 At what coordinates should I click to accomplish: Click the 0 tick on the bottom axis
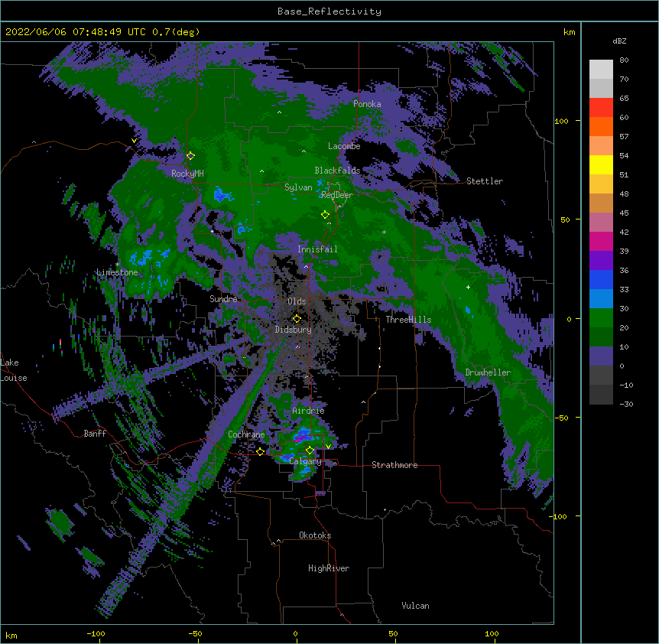click(295, 633)
